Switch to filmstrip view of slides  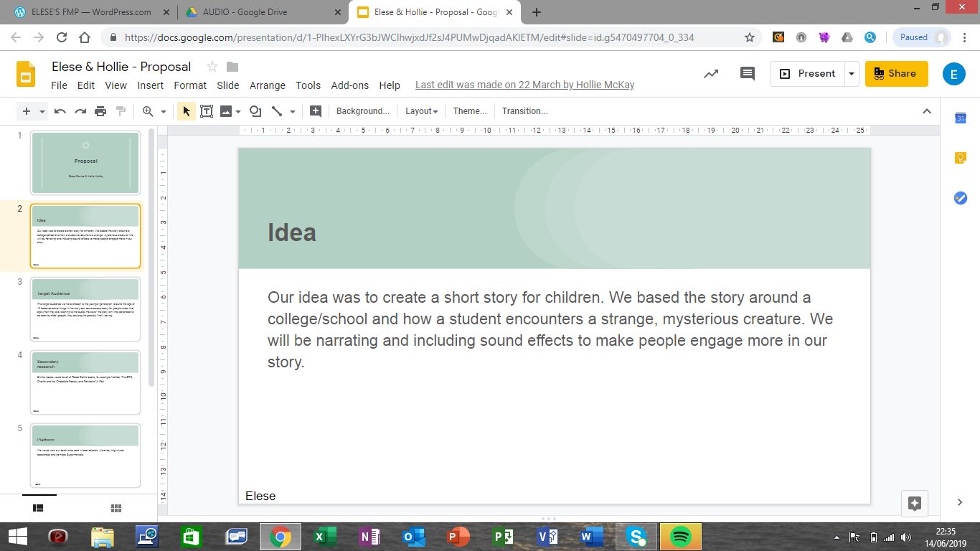pyautogui.click(x=39, y=508)
